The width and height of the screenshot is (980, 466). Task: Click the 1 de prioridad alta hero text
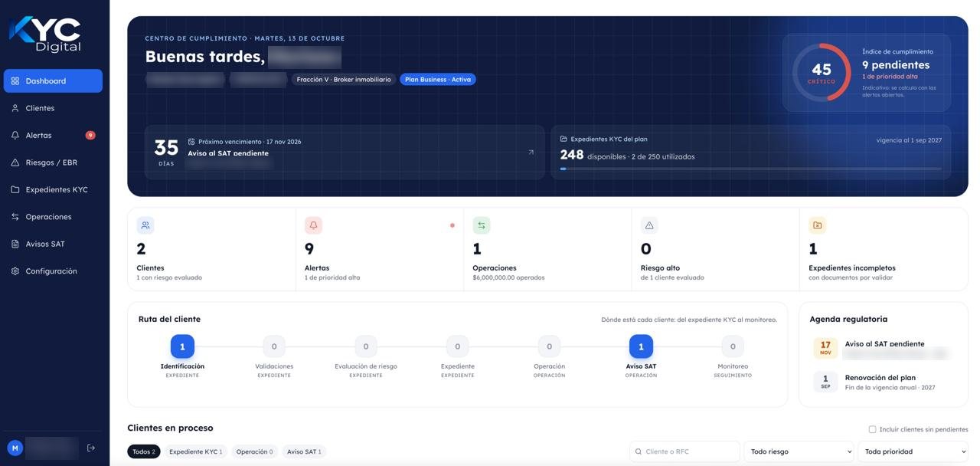(890, 77)
